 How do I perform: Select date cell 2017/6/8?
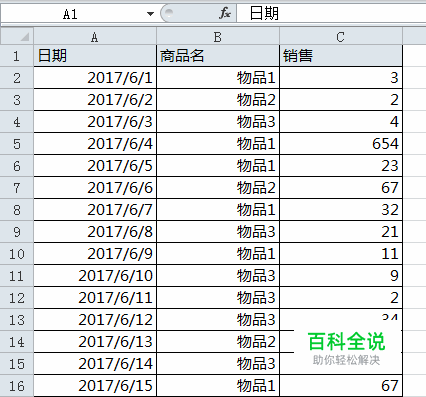click(x=95, y=232)
